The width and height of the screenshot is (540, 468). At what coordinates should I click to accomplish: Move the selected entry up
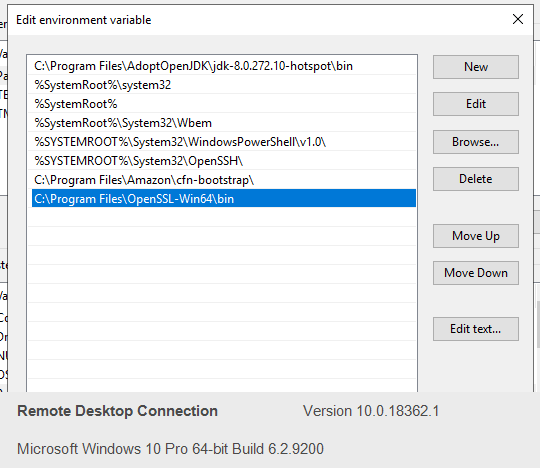click(x=476, y=236)
